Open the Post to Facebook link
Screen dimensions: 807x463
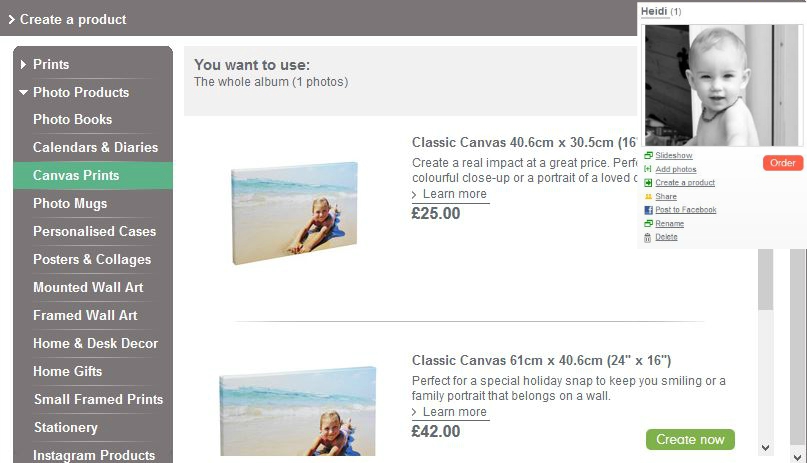pyautogui.click(x=686, y=210)
